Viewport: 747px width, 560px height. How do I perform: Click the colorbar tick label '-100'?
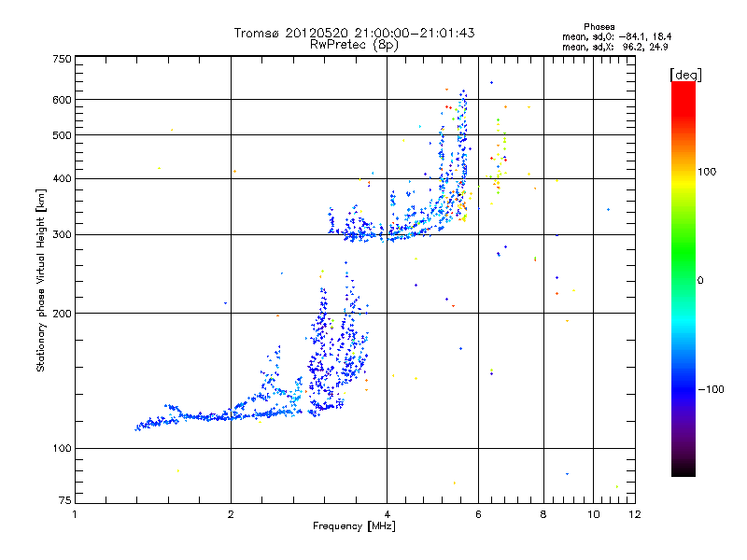click(712, 389)
